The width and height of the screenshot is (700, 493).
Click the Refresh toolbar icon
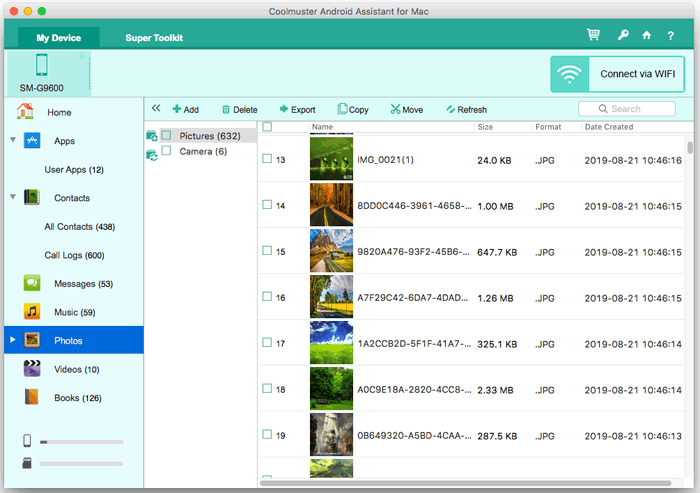coord(451,110)
